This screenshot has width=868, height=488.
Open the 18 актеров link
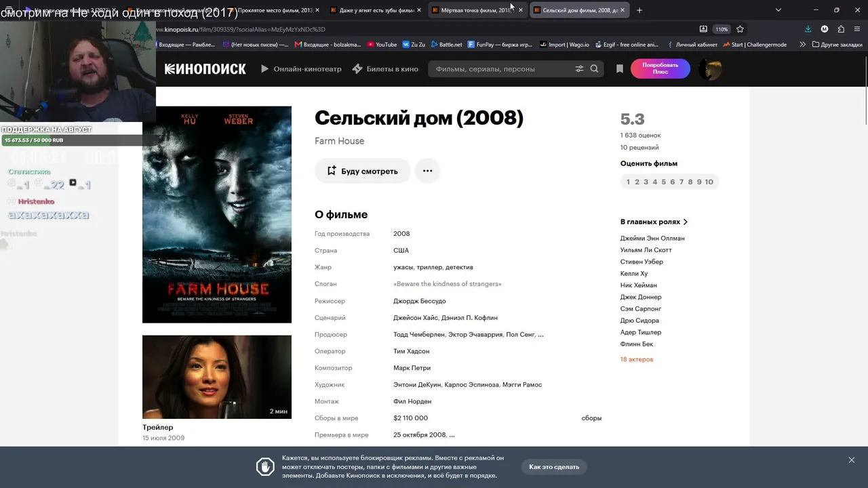click(x=637, y=359)
